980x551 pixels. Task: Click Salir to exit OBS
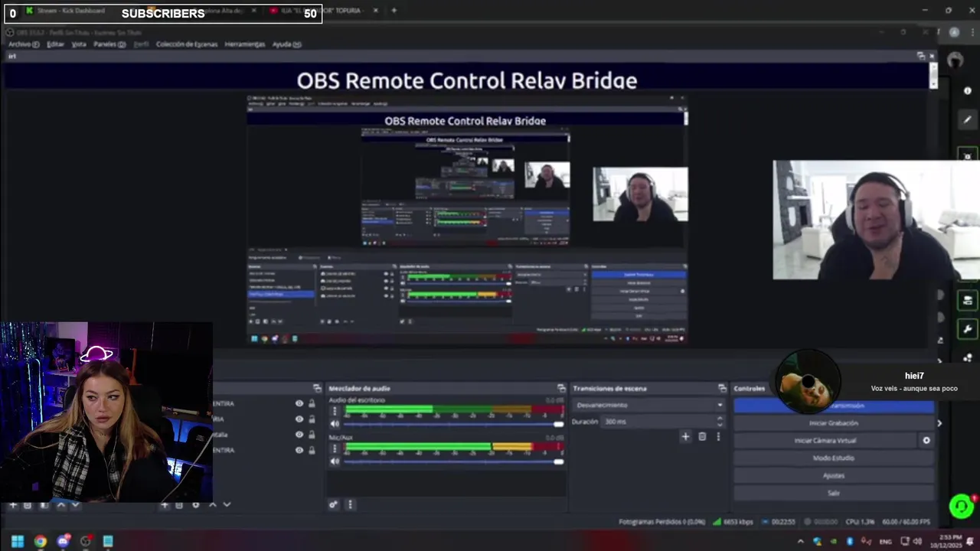834,494
